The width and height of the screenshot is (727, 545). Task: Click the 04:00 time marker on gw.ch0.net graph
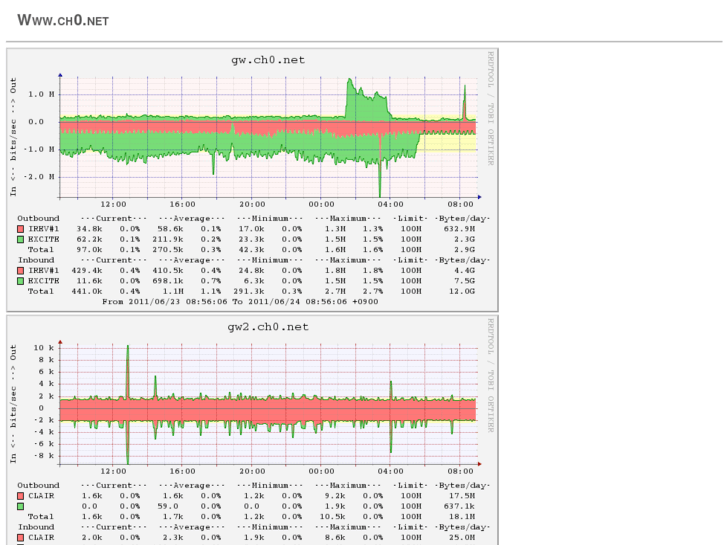point(391,204)
